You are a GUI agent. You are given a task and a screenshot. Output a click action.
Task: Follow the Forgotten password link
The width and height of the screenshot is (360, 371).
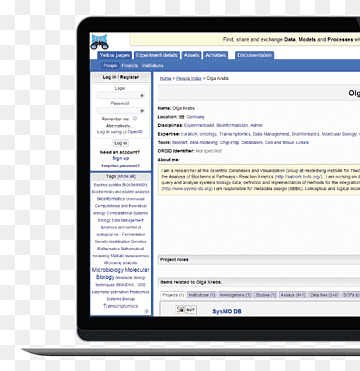pos(120,166)
